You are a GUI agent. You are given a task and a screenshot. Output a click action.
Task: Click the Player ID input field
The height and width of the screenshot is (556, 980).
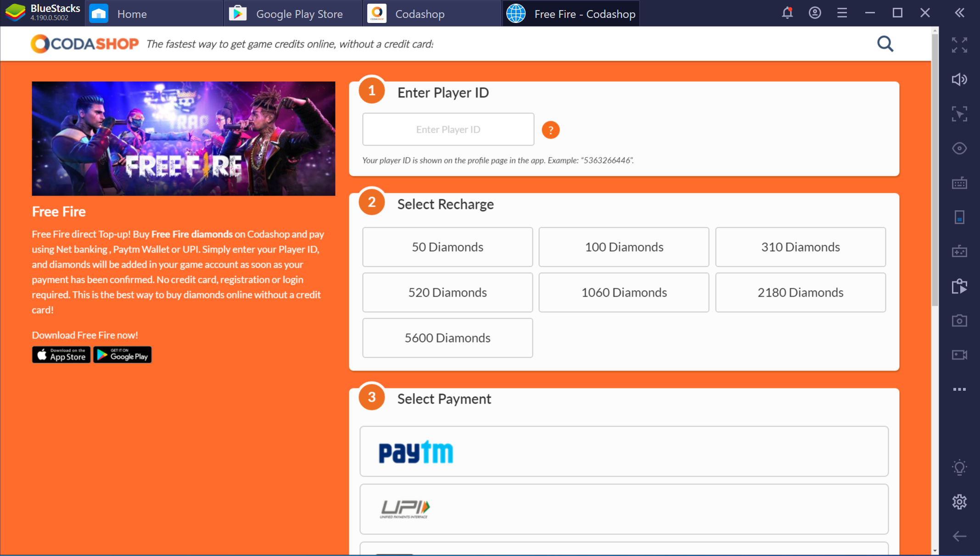[448, 129]
